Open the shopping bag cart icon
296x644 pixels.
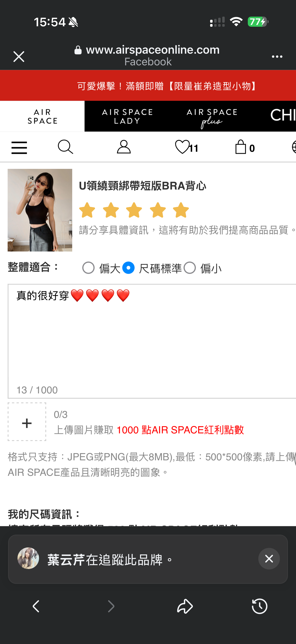(x=245, y=147)
